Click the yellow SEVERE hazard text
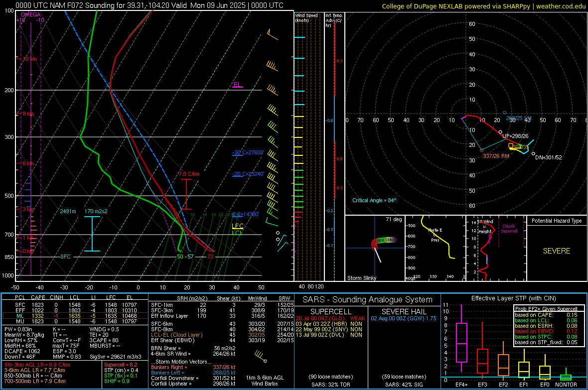The width and height of the screenshot is (588, 390). pyautogui.click(x=557, y=251)
